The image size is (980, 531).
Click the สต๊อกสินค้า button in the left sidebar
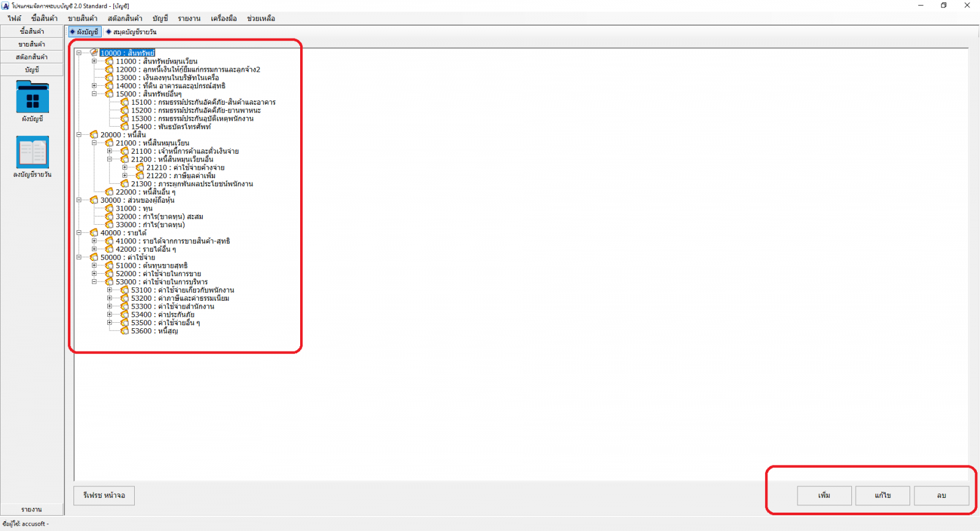click(x=32, y=57)
